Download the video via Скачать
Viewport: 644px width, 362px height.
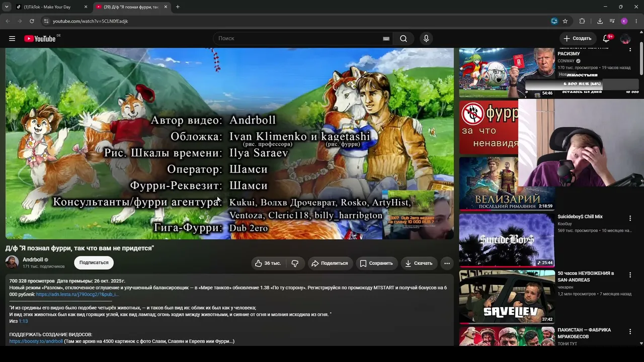(419, 263)
